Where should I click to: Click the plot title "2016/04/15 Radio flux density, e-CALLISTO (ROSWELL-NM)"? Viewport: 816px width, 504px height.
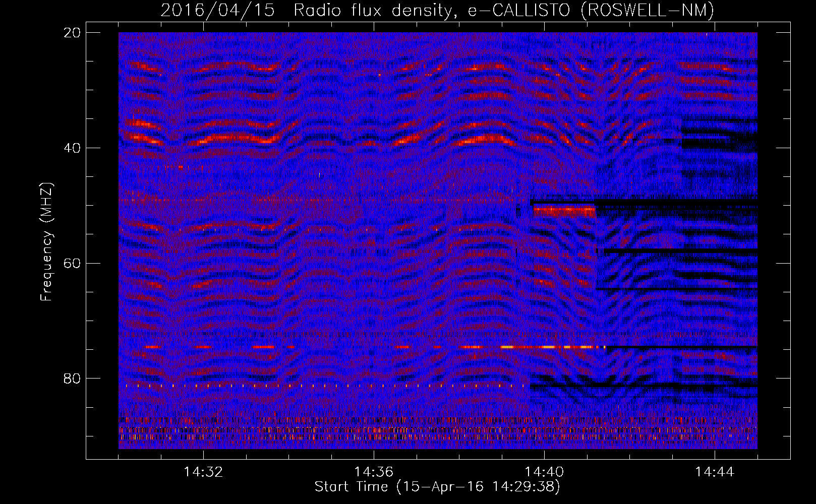[x=437, y=10]
